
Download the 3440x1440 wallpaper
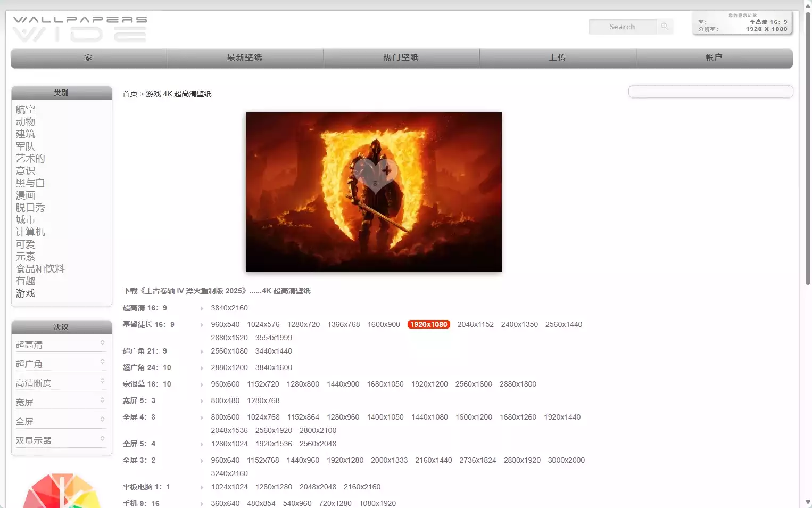274,351
